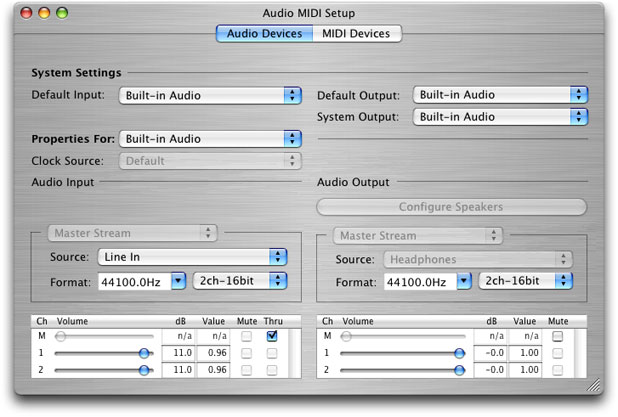The width and height of the screenshot is (618, 417).
Task: Open the Default Input dropdown
Action: click(210, 95)
